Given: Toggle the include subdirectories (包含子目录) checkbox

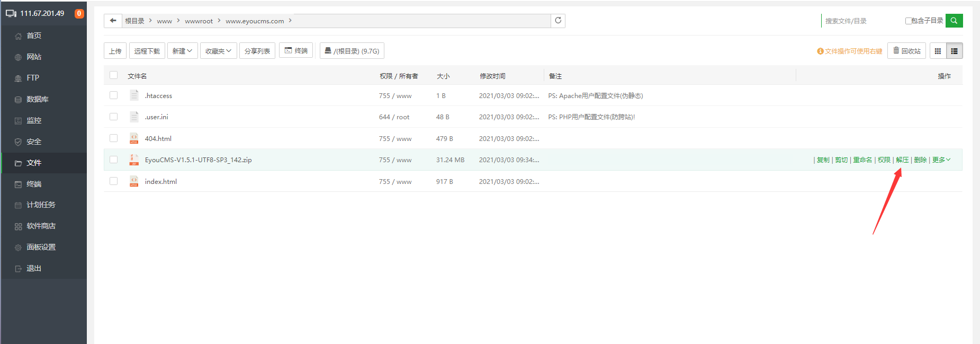Looking at the screenshot, I should (x=909, y=21).
